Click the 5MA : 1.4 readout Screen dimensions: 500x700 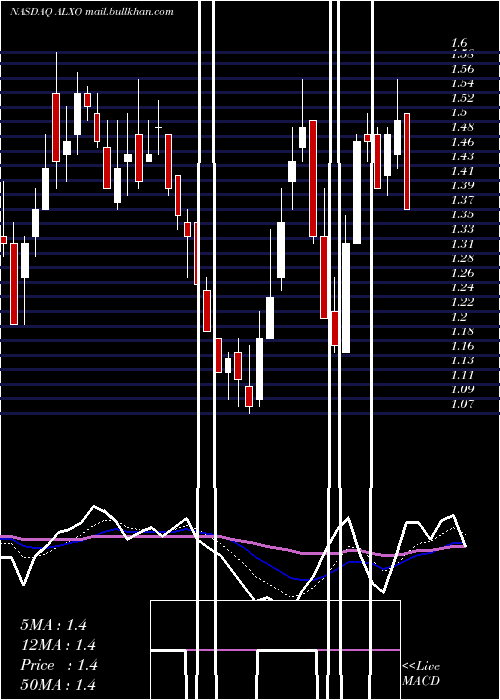(53, 625)
